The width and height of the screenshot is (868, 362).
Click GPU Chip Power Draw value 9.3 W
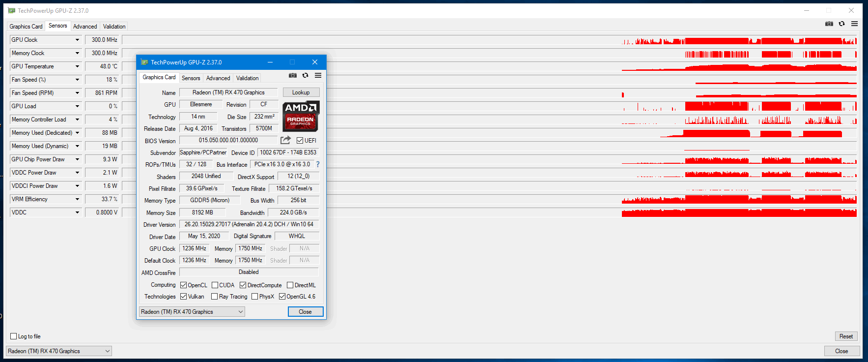click(103, 159)
